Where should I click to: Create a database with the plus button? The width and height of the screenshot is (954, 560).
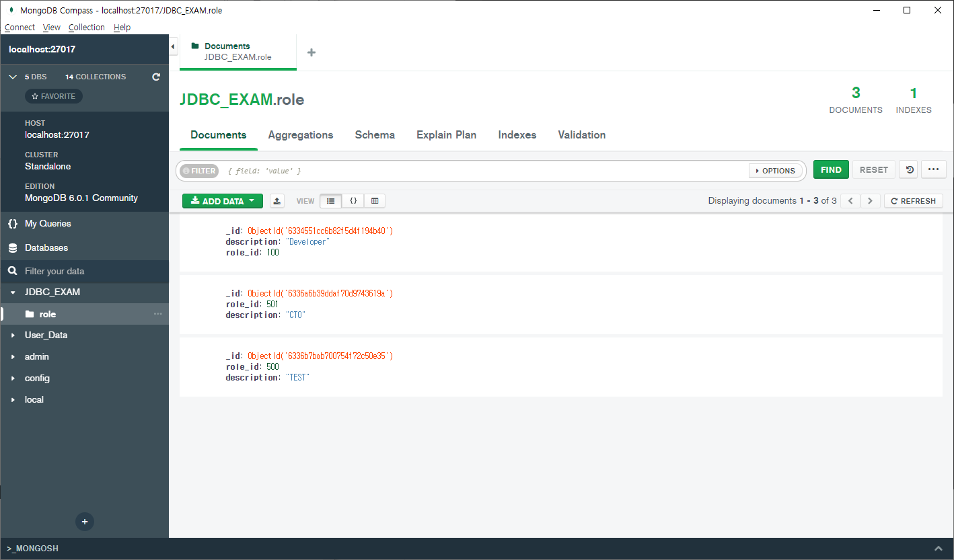[85, 522]
